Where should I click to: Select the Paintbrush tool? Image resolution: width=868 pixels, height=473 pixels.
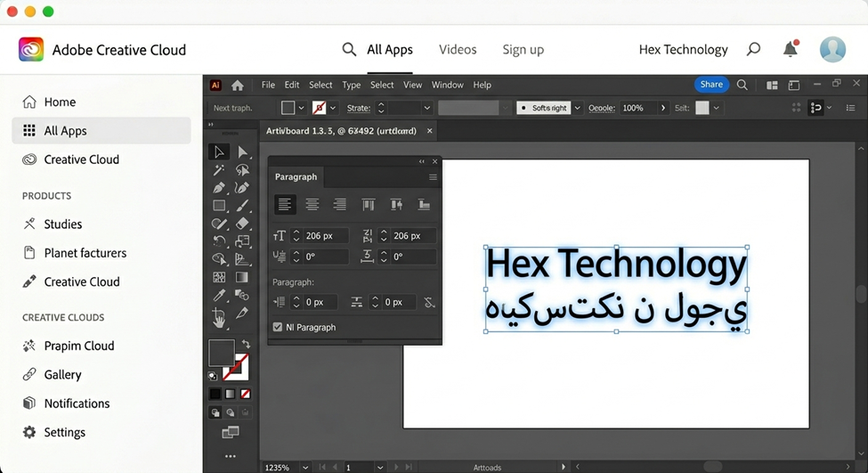242,206
